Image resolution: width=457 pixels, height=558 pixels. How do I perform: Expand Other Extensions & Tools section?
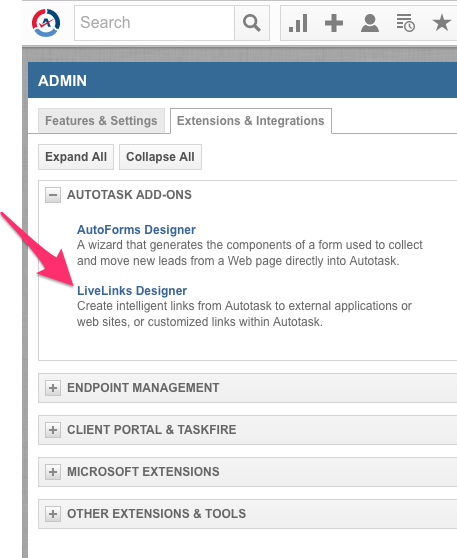[x=53, y=514]
